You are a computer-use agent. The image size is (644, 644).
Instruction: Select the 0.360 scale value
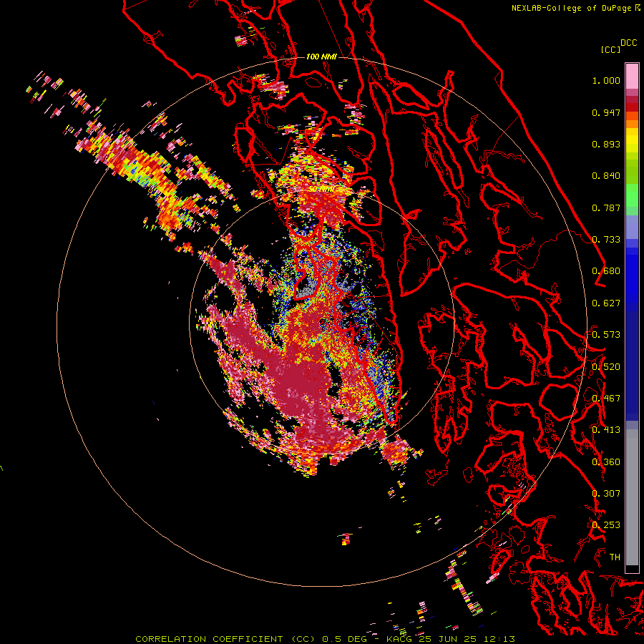(606, 462)
